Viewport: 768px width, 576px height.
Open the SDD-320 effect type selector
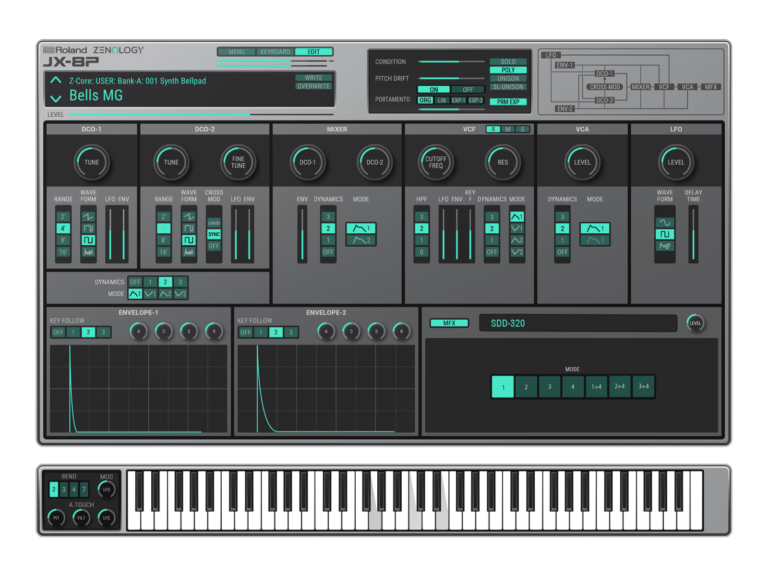578,323
